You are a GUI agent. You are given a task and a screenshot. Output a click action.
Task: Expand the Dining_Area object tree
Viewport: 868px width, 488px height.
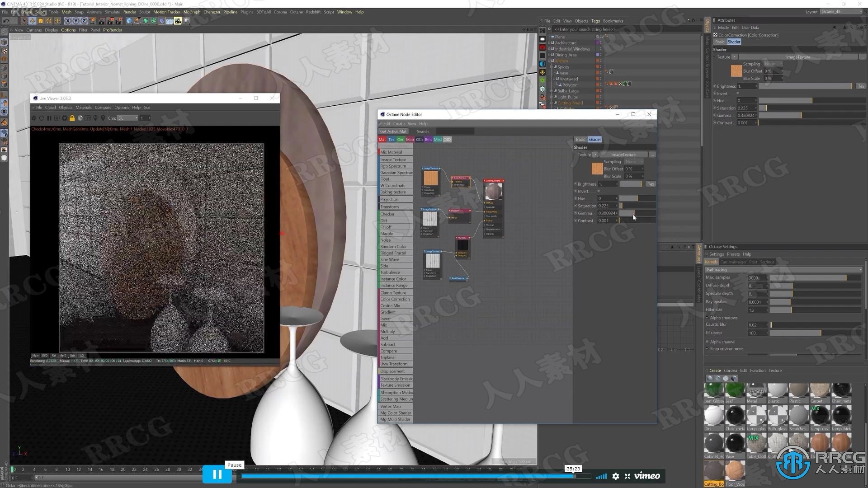[x=550, y=55]
